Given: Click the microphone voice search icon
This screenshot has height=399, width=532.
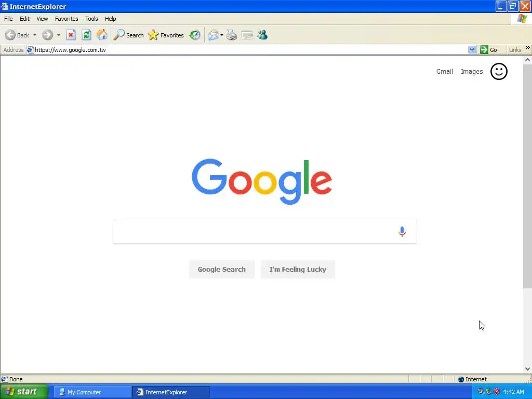Looking at the screenshot, I should (x=402, y=232).
